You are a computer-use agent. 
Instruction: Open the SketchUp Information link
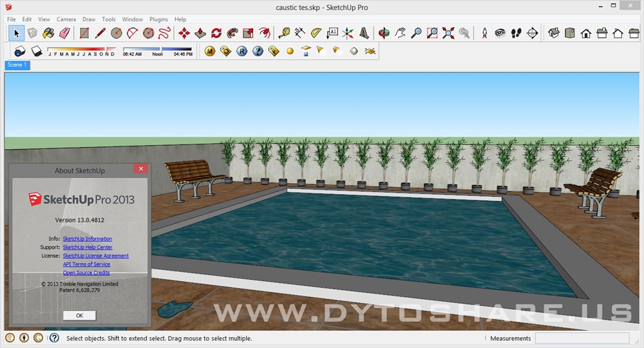[x=88, y=238]
